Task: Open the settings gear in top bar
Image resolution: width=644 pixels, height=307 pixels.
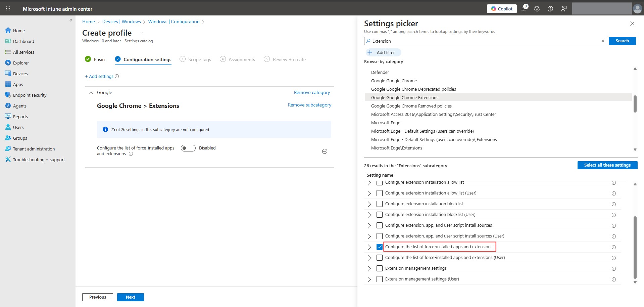Action: tap(537, 9)
